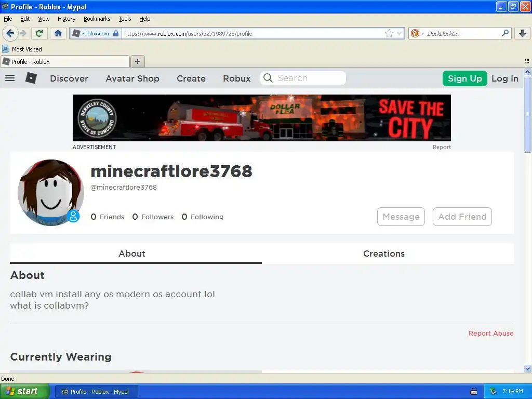This screenshot has height=399, width=532.
Task: Click the padlock site security icon
Action: [x=116, y=33]
